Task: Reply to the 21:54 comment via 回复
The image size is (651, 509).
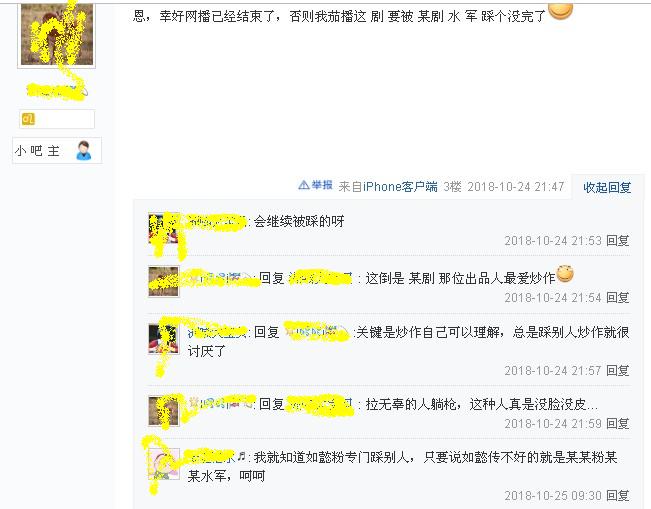Action: coord(617,297)
